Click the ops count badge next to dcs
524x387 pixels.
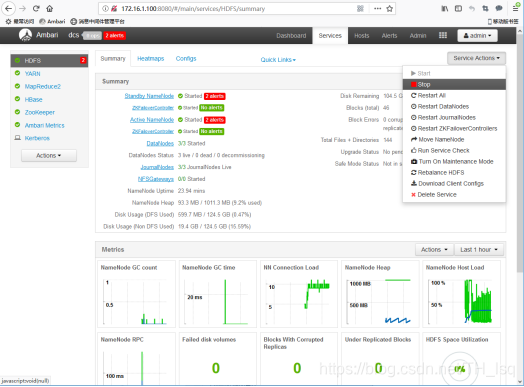pyautogui.click(x=93, y=35)
